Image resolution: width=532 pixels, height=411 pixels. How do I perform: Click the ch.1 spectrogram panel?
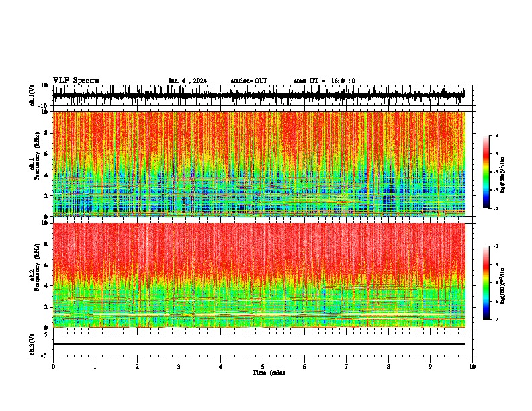[259, 164]
